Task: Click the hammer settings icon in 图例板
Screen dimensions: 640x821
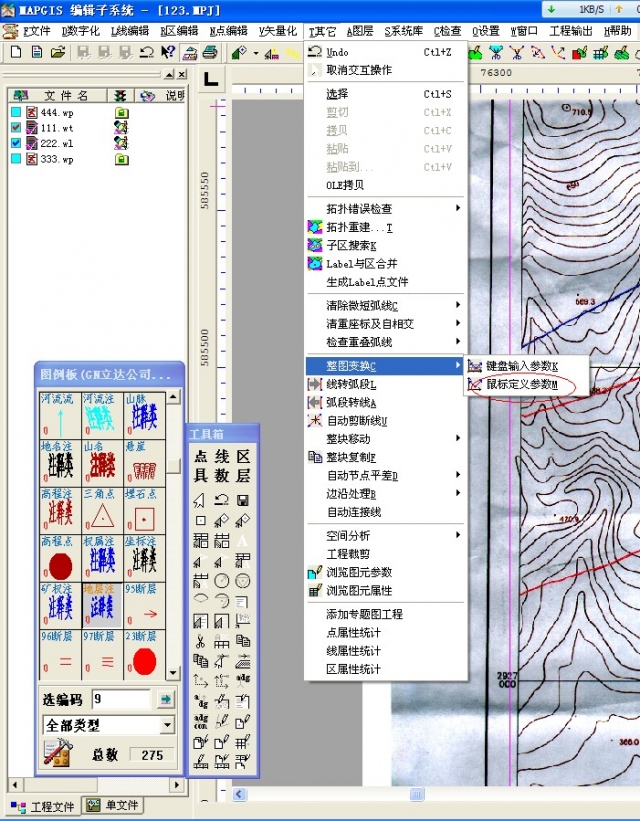Action: click(x=56, y=754)
